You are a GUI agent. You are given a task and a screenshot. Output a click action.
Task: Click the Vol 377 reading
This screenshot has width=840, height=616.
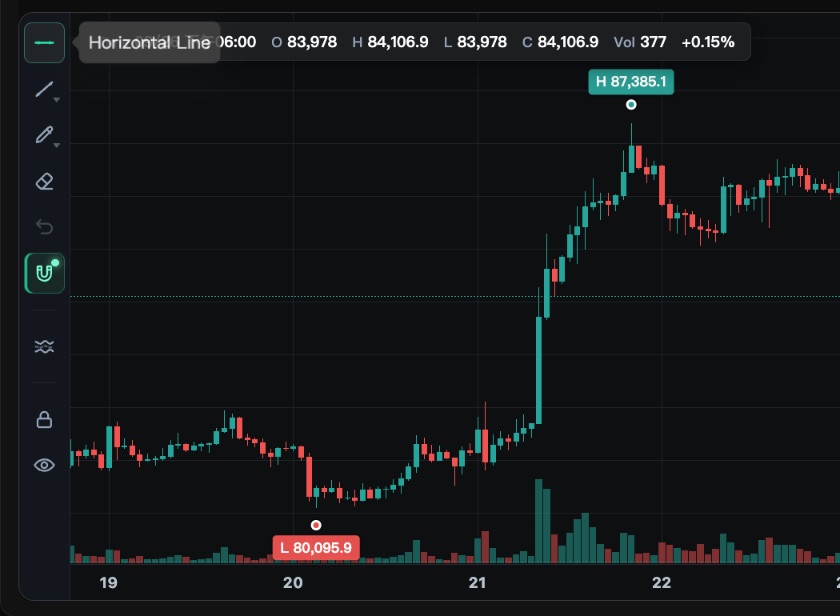(640, 42)
